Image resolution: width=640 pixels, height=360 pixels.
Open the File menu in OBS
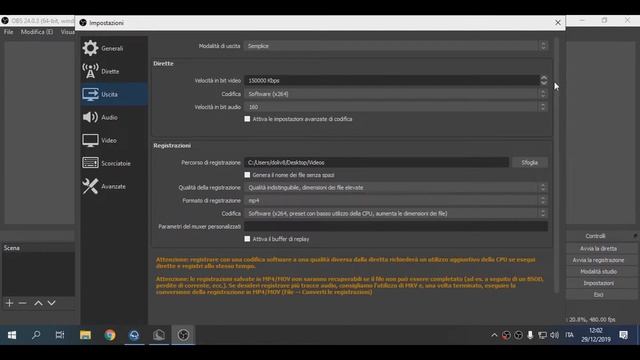tap(9, 32)
